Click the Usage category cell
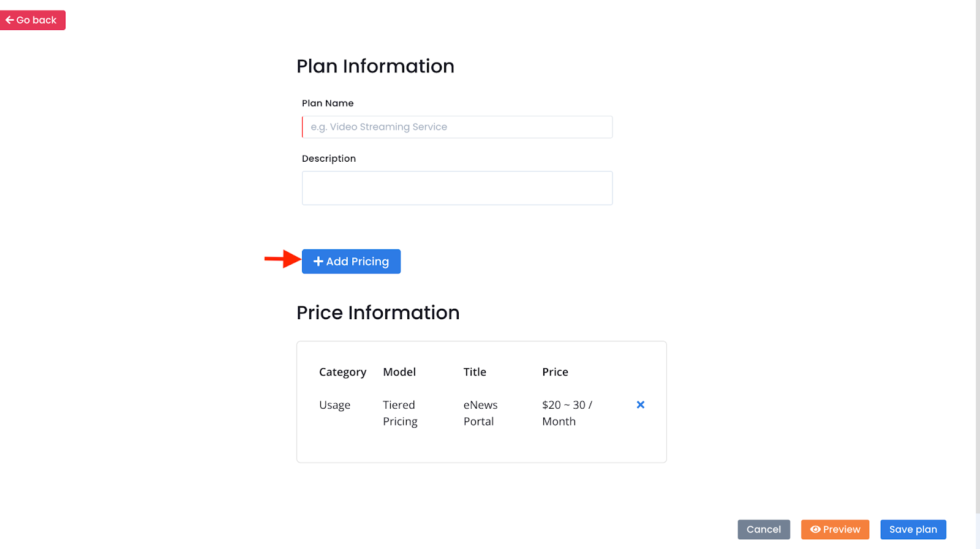 tap(334, 405)
